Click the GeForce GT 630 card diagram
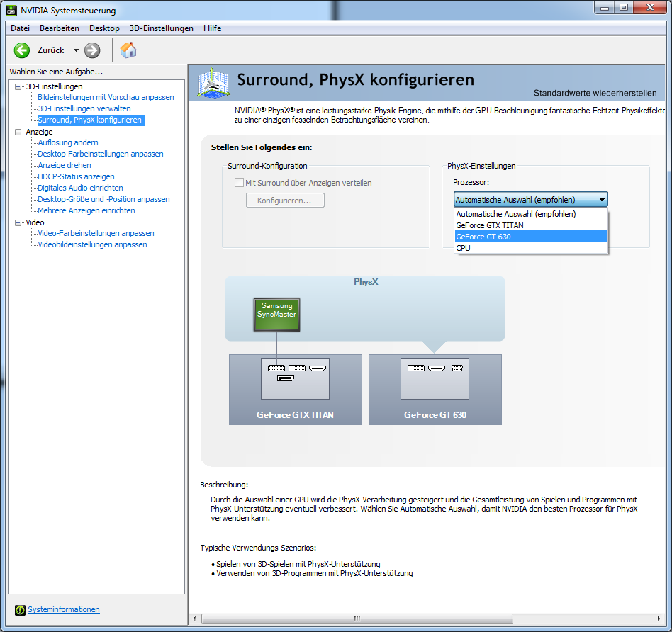672x632 pixels. [x=435, y=390]
